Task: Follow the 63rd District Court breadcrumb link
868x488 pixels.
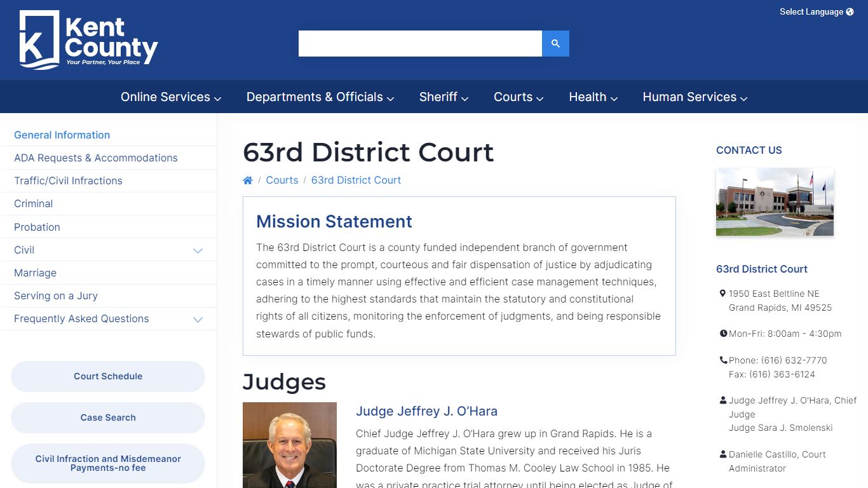Action: (x=356, y=180)
